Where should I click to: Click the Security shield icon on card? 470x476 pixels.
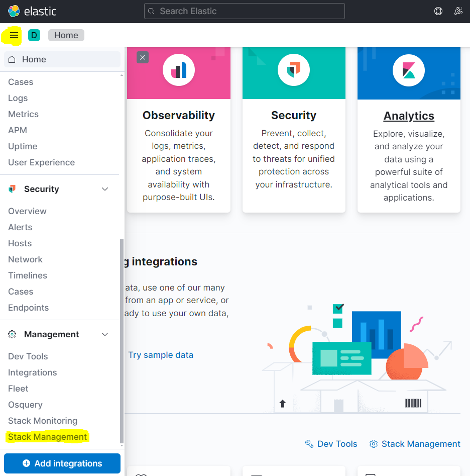coord(294,70)
